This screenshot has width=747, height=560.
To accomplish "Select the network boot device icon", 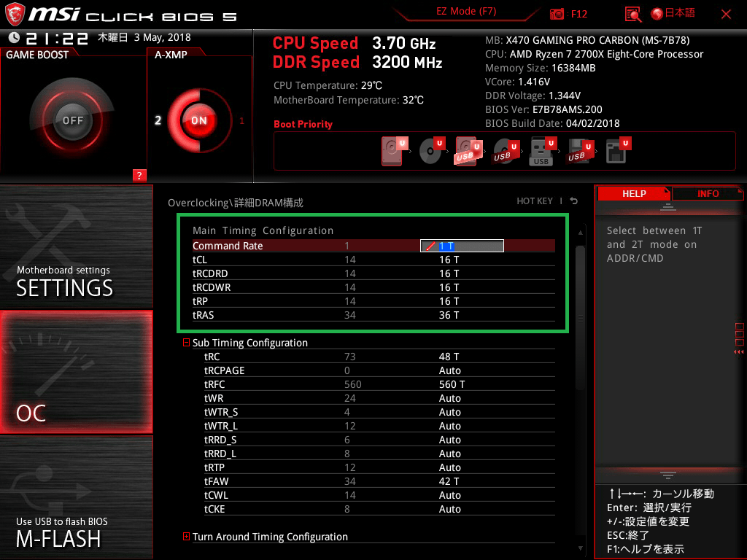I will click(x=618, y=151).
